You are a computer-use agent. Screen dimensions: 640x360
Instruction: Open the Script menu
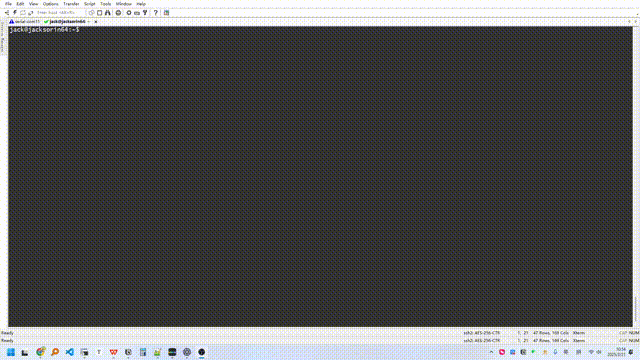click(89, 4)
